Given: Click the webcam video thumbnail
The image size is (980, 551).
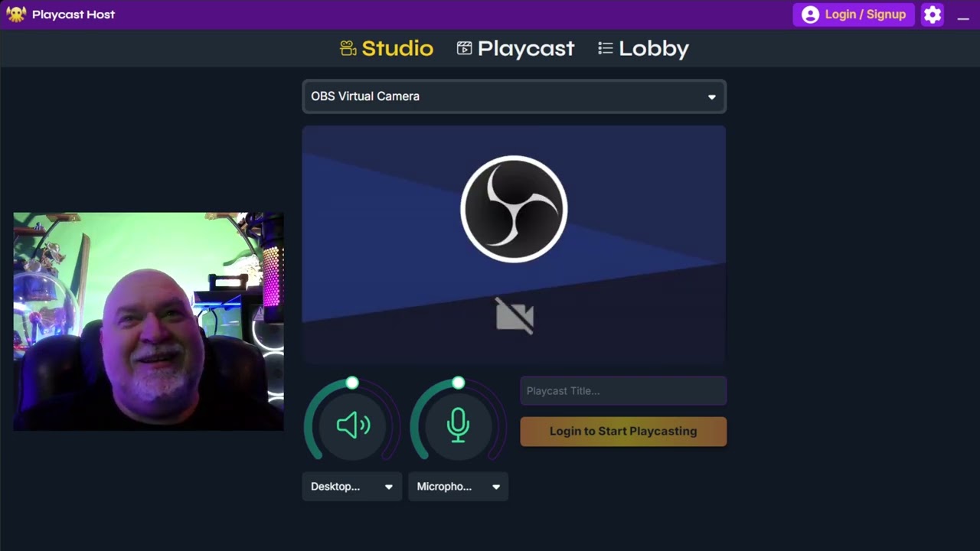Looking at the screenshot, I should coord(149,321).
